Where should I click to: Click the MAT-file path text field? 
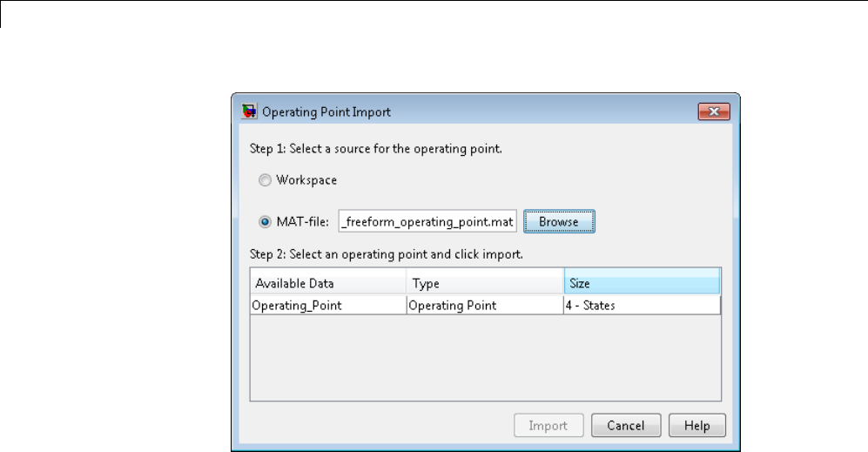point(427,222)
